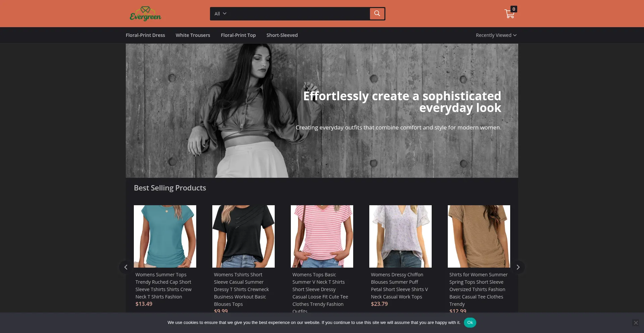
Task: Click the cart item count badge
Action: (514, 9)
